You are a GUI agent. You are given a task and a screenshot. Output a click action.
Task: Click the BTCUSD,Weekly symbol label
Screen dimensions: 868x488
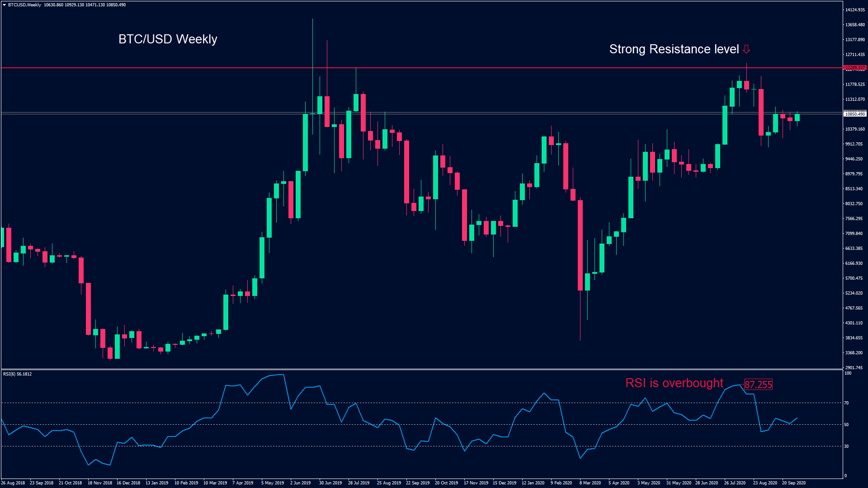[x=24, y=5]
